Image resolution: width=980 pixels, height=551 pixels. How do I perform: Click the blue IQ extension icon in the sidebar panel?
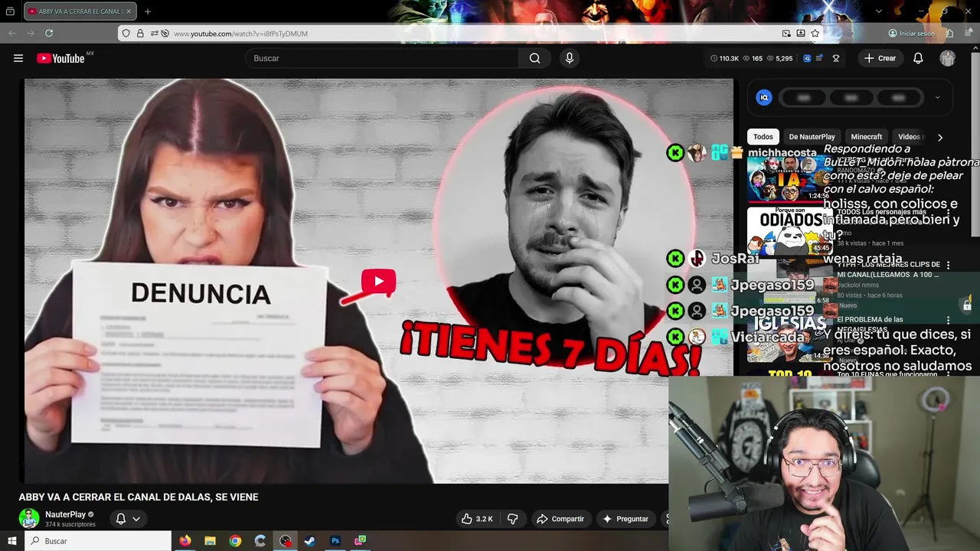(764, 98)
